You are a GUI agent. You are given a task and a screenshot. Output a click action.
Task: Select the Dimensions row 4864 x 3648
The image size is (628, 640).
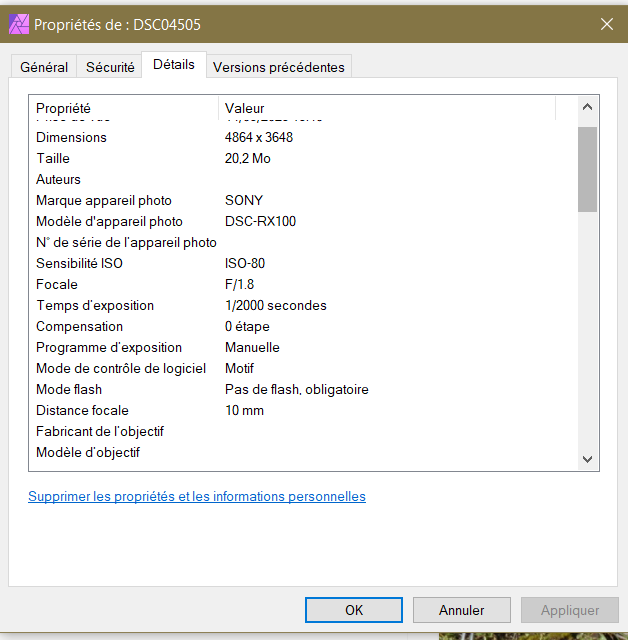pos(259,137)
